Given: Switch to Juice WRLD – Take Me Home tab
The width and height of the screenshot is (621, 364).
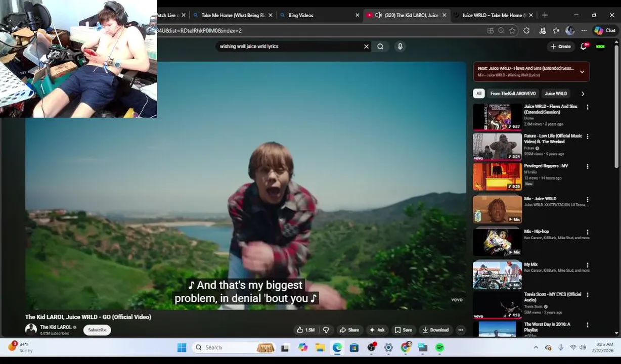Looking at the screenshot, I should coord(494,15).
